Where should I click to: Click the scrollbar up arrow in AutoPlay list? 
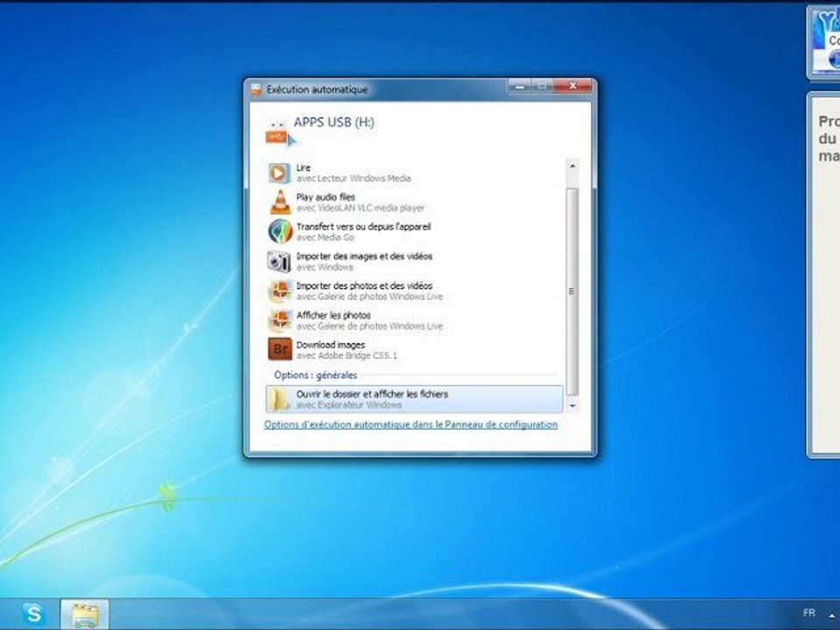pyautogui.click(x=572, y=166)
